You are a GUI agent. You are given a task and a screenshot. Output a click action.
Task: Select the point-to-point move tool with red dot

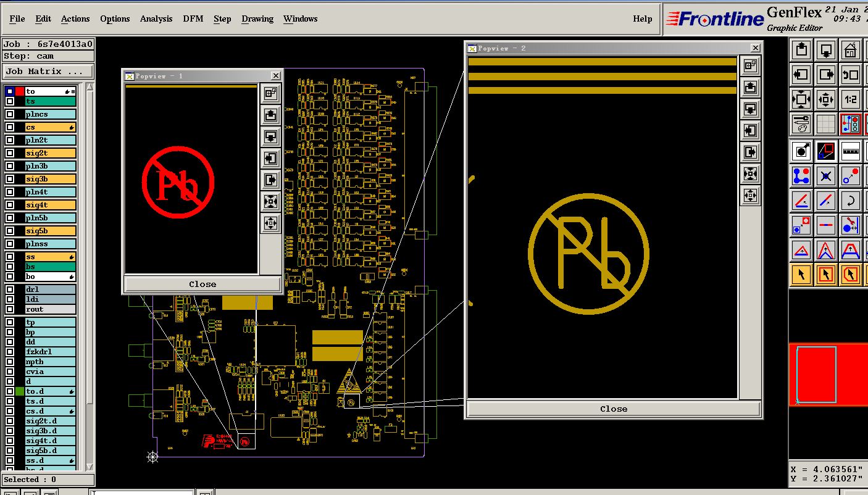coord(851,176)
